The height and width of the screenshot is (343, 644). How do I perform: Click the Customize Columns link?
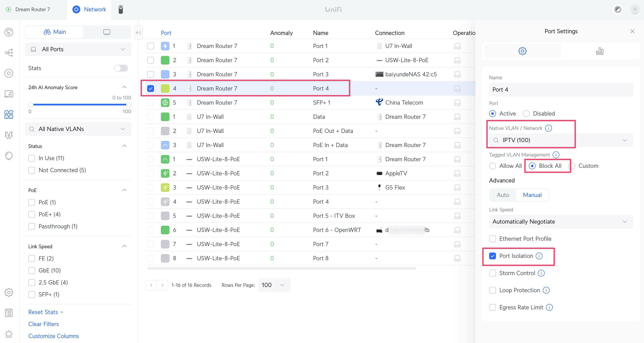point(53,336)
